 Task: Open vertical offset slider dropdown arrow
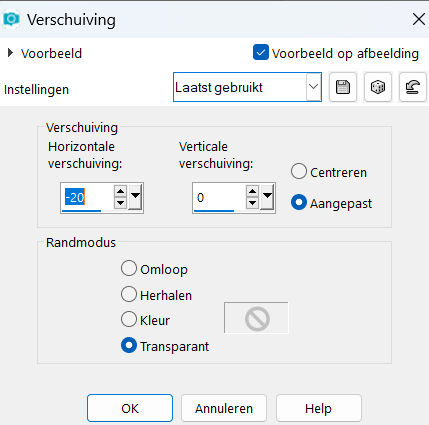pyautogui.click(x=267, y=197)
